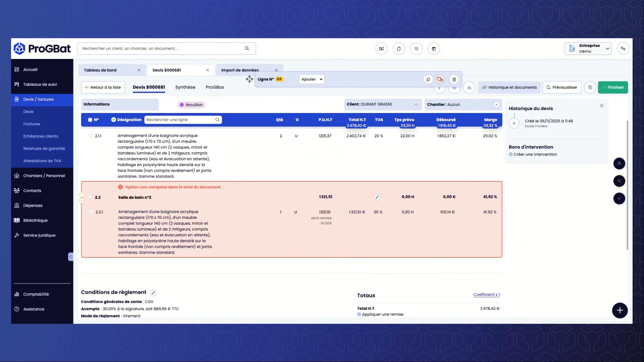
Task: Switch to the Synthèse tab
Action: click(x=185, y=87)
